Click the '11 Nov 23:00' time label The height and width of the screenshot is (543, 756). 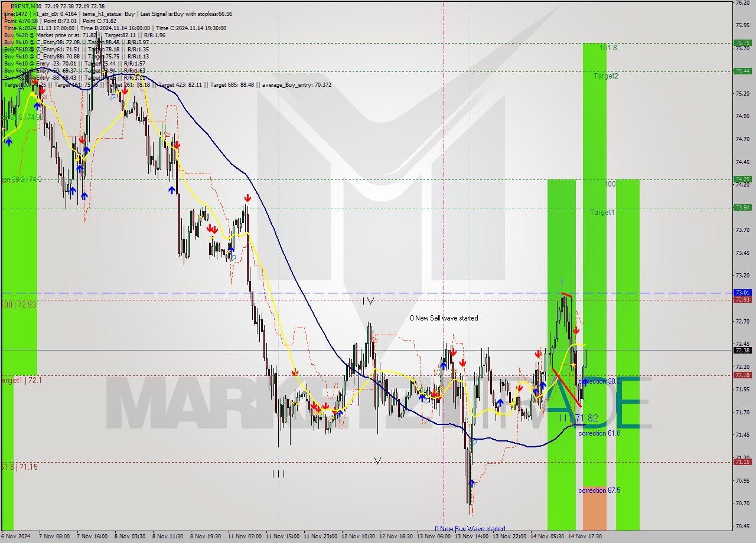(x=320, y=537)
